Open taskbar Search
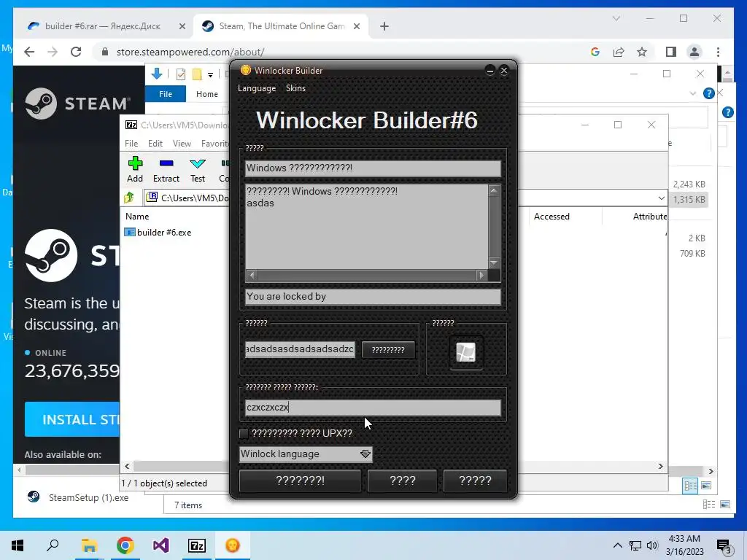 click(53, 545)
